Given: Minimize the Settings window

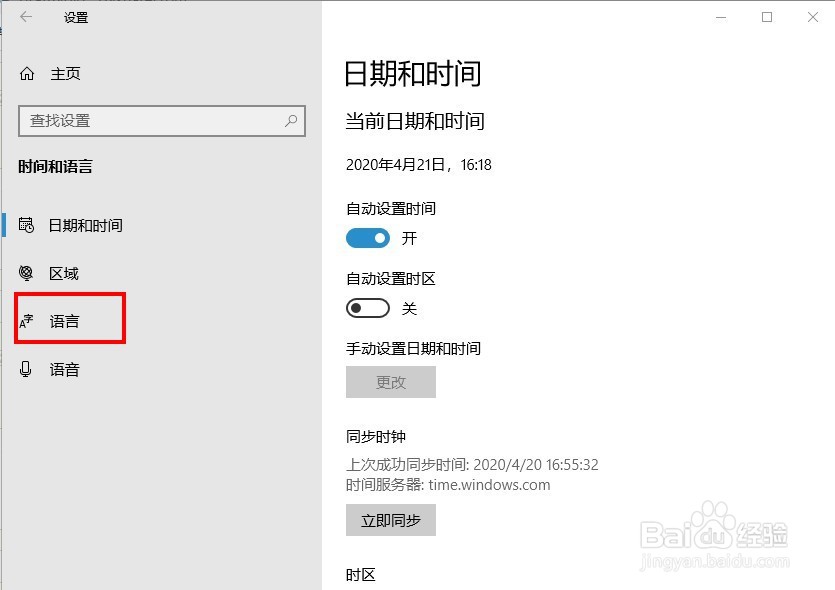Looking at the screenshot, I should pos(721,17).
